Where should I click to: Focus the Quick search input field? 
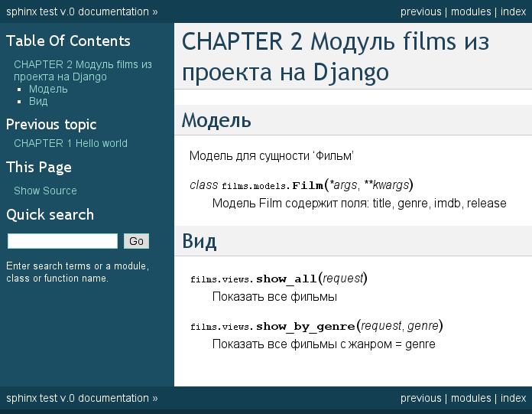(x=63, y=241)
